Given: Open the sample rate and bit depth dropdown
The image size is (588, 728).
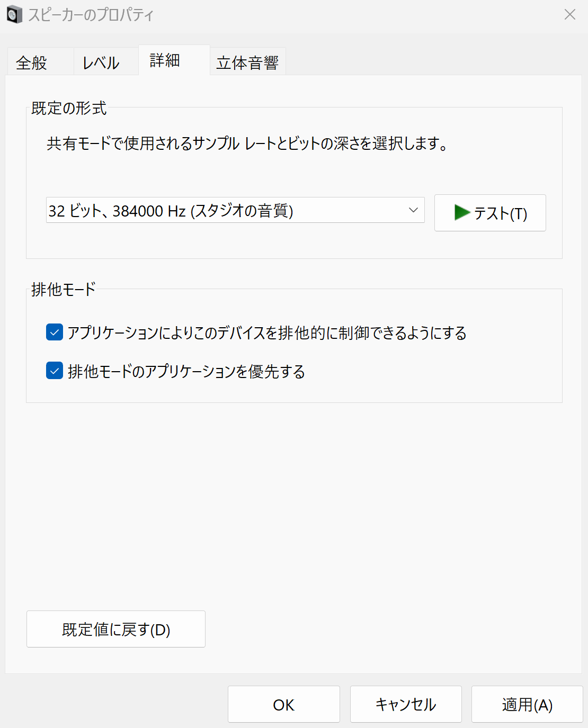Looking at the screenshot, I should coord(413,210).
